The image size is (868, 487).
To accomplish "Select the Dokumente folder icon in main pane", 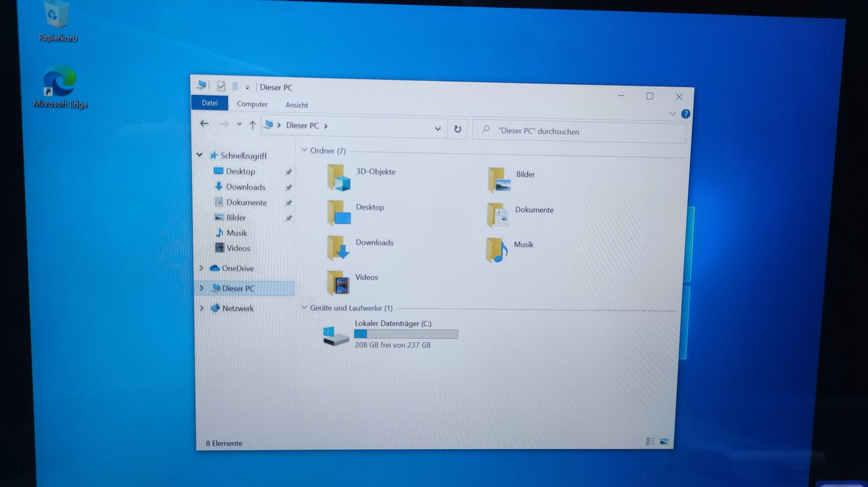I will [498, 215].
